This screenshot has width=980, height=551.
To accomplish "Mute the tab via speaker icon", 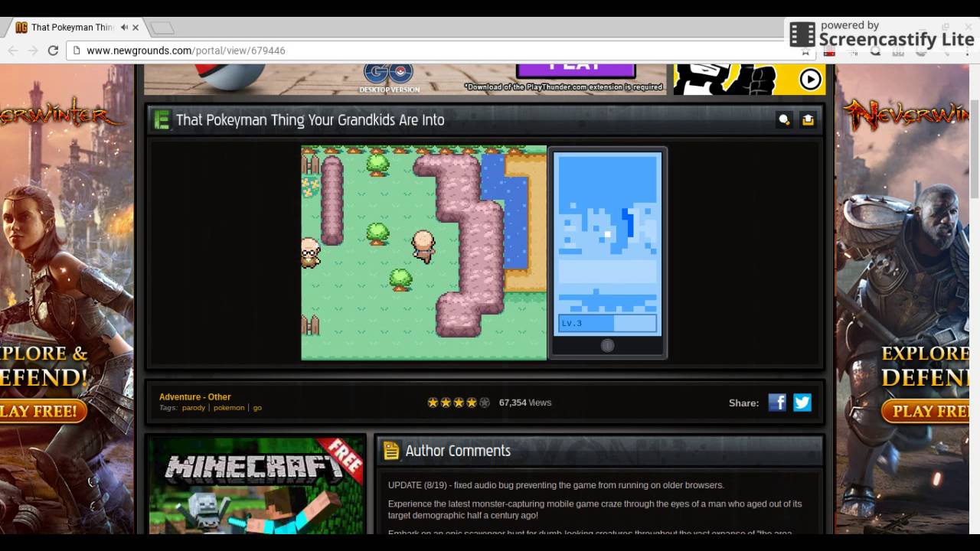I will [x=124, y=28].
